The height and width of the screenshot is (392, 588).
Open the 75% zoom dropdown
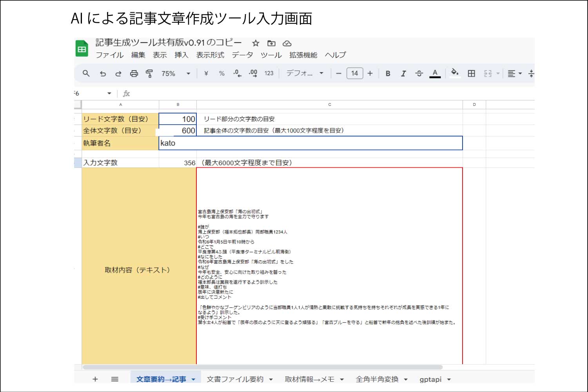(x=176, y=73)
